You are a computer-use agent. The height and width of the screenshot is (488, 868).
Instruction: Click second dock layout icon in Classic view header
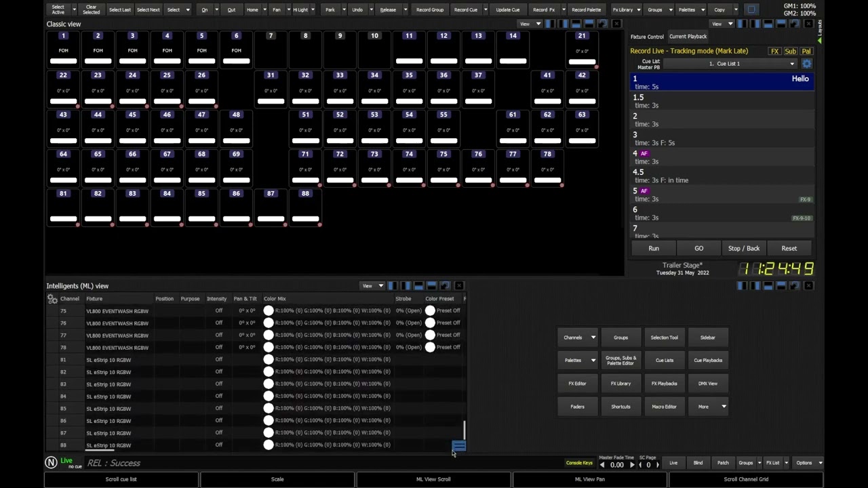563,24
